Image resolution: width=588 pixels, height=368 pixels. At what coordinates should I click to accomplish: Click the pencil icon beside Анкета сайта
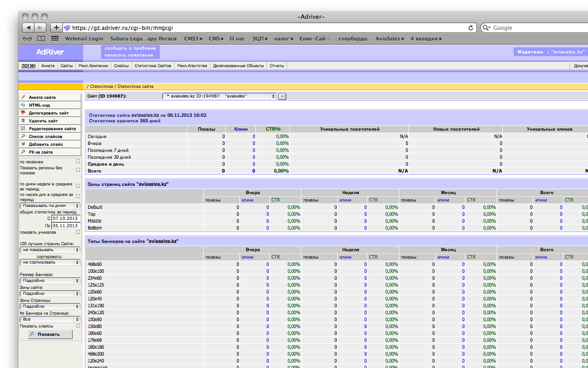23,98
